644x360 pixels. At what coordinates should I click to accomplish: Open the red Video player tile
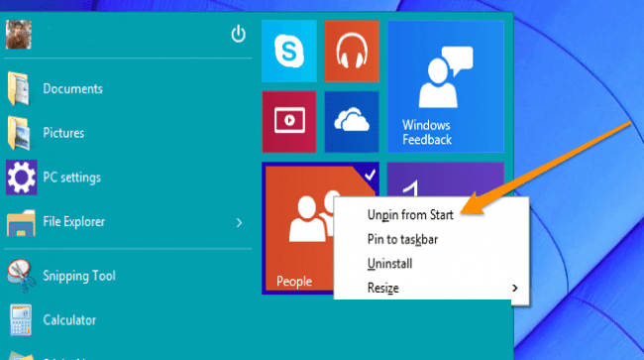(x=289, y=122)
